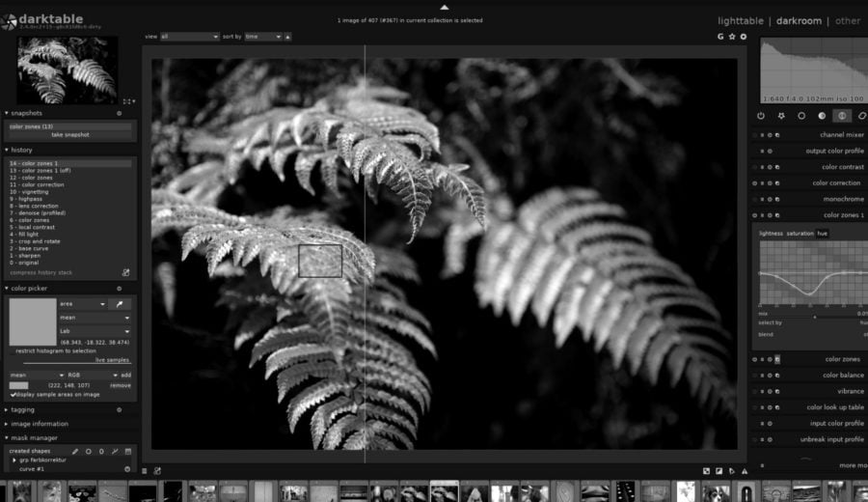The image size is (868, 502).
Task: Toggle the star overlay icon in top bar
Action: (x=732, y=37)
